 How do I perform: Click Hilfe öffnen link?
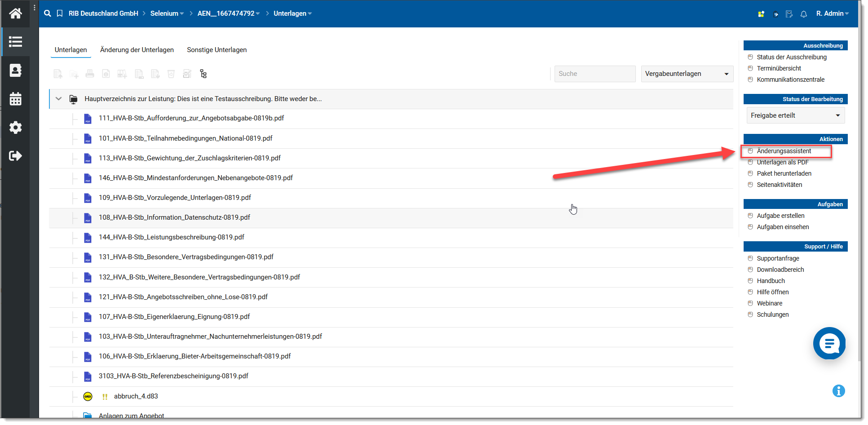[x=772, y=292]
